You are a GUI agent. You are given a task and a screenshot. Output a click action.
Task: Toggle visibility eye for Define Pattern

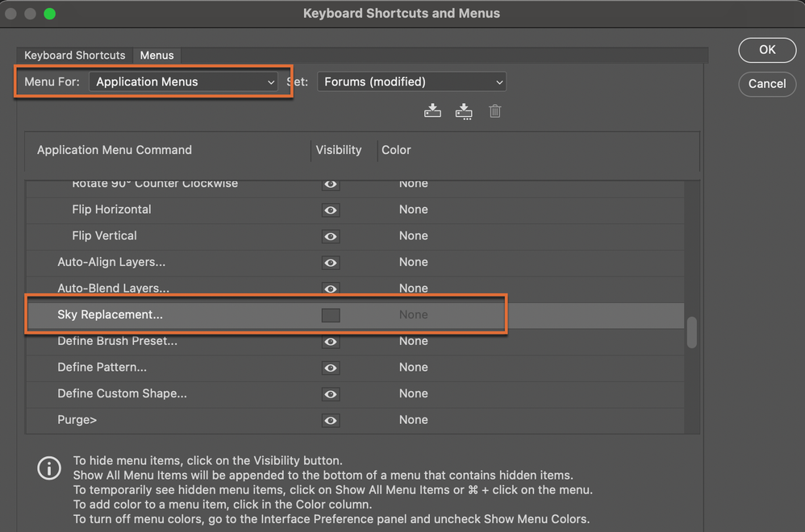tap(331, 368)
